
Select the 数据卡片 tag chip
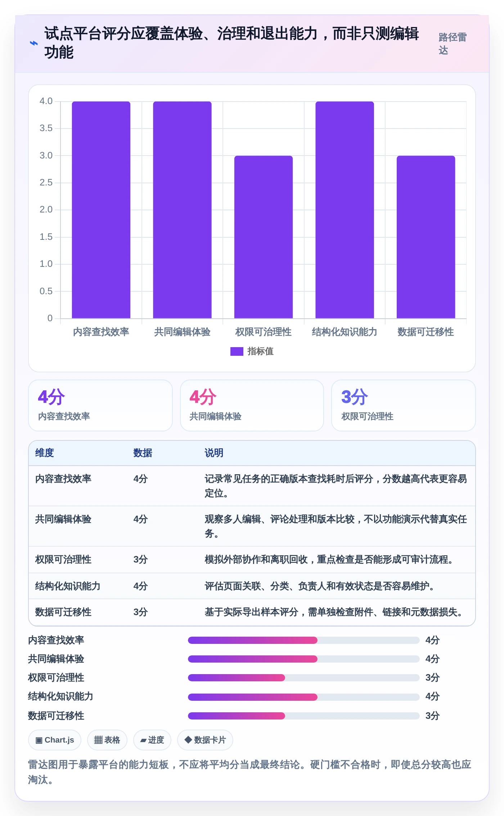pyautogui.click(x=205, y=740)
